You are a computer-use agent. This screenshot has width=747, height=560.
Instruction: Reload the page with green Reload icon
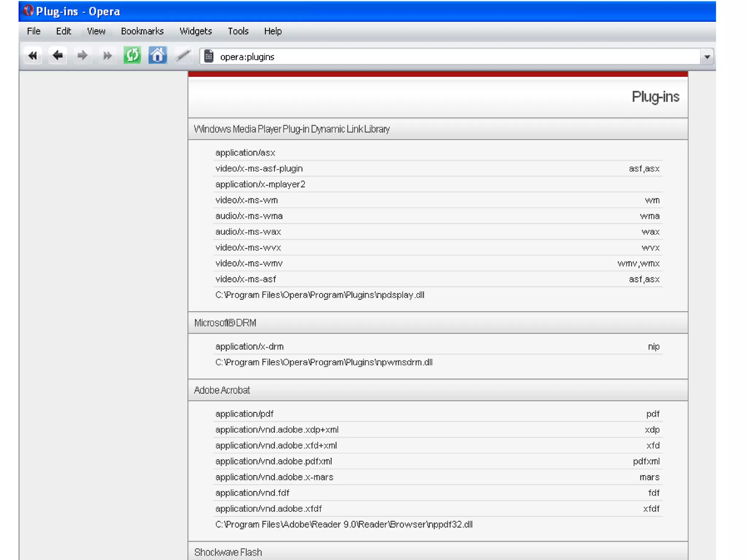132,56
